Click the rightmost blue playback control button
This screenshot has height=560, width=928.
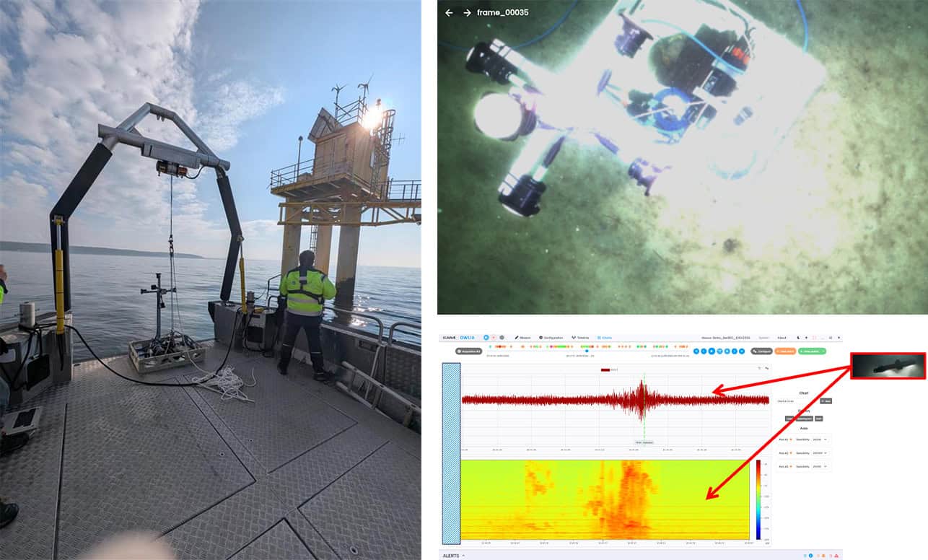tap(742, 351)
